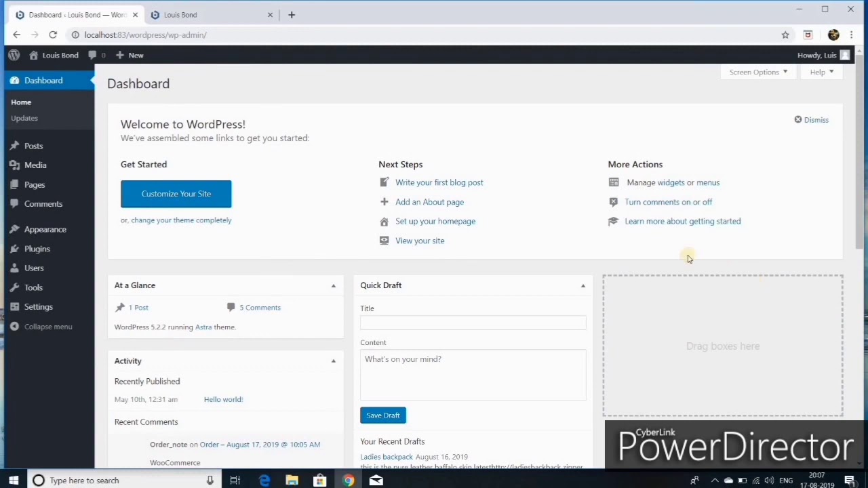Click the Comments icon in sidebar
Screen dimensions: 868x488
click(14, 204)
